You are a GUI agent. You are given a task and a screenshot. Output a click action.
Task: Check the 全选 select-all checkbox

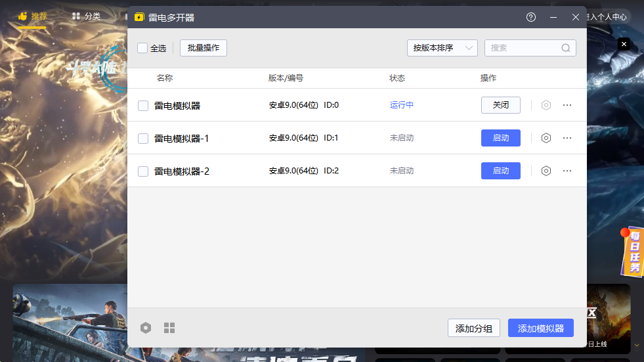[x=142, y=48]
